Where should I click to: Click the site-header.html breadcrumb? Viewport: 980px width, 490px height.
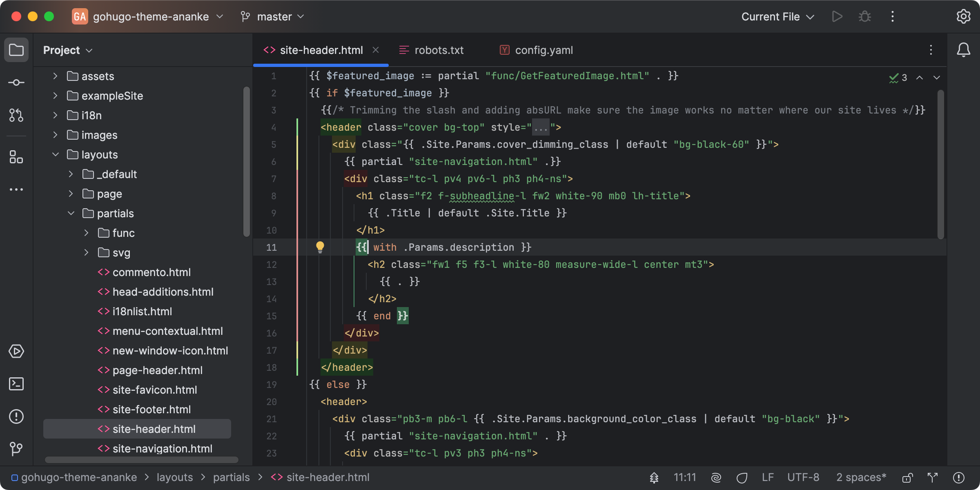click(320, 477)
